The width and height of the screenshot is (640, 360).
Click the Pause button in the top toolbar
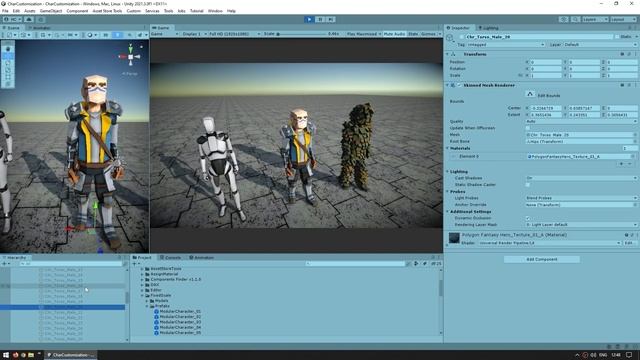(320, 19)
